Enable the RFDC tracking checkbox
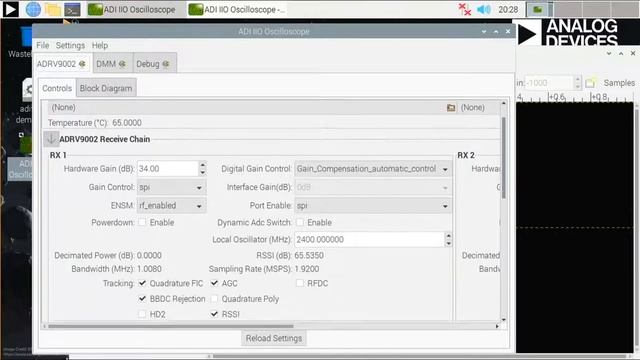Image resolution: width=640 pixels, height=360 pixels. pyautogui.click(x=300, y=283)
